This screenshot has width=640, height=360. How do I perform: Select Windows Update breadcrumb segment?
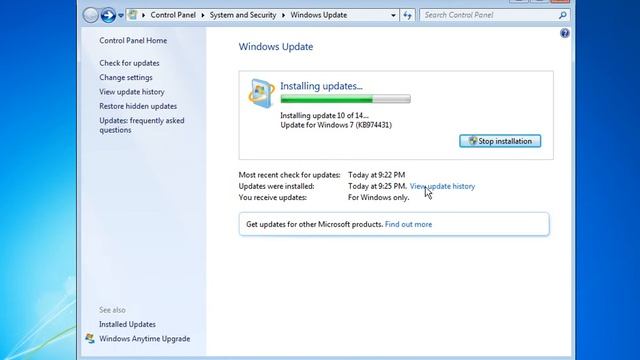coord(319,15)
